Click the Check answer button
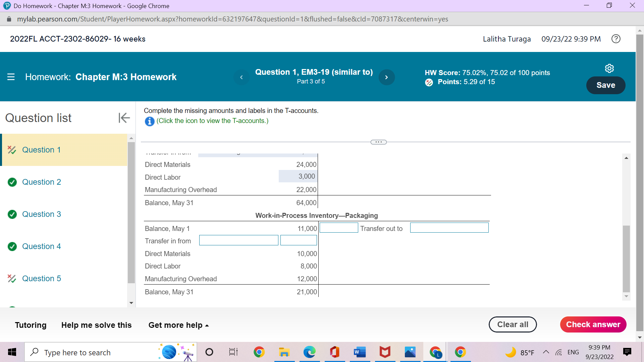Viewport: 644px width, 362px height. pyautogui.click(x=593, y=324)
